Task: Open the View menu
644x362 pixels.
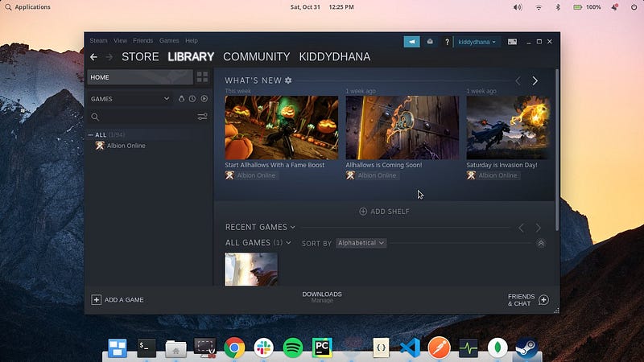Action: pyautogui.click(x=120, y=41)
